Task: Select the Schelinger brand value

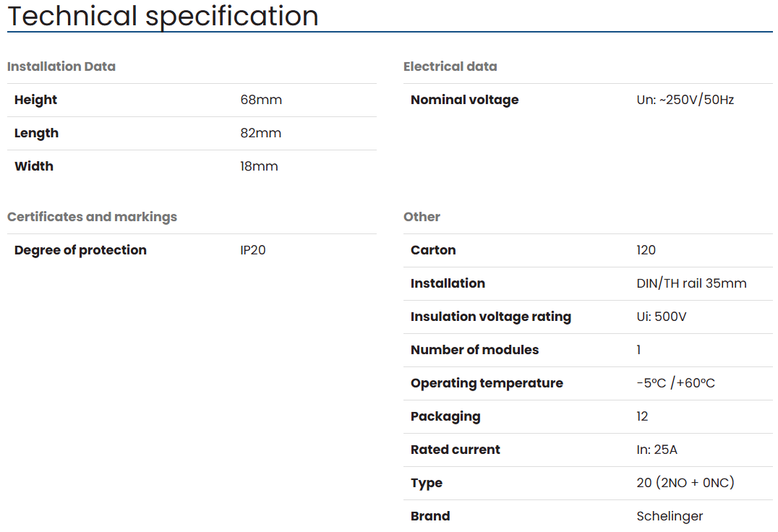Action: click(x=670, y=516)
